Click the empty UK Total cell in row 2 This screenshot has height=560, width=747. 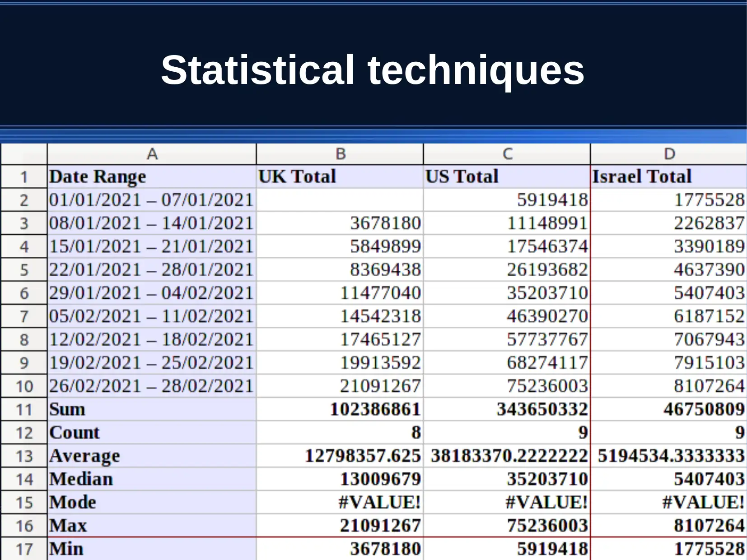(x=340, y=200)
